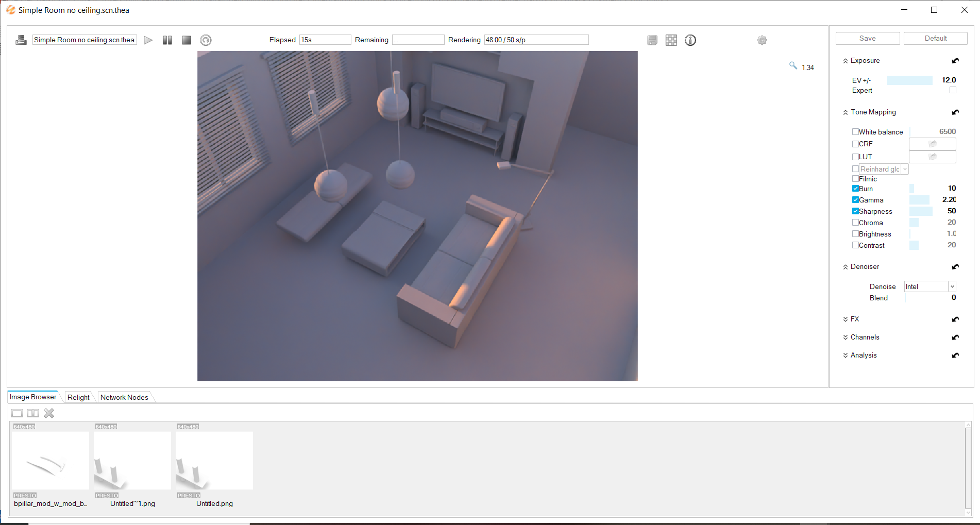Screen dimensions: 980x525
Task: Click the Default button
Action: (935, 39)
